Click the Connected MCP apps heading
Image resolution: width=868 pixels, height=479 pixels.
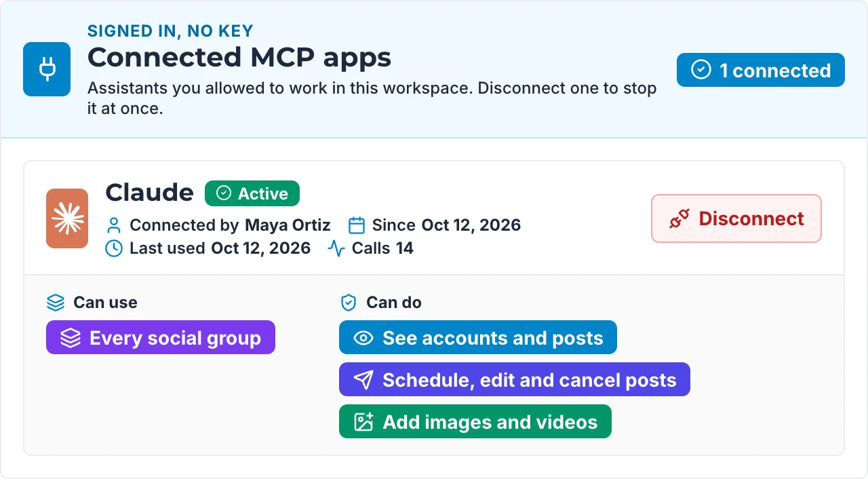tap(239, 57)
